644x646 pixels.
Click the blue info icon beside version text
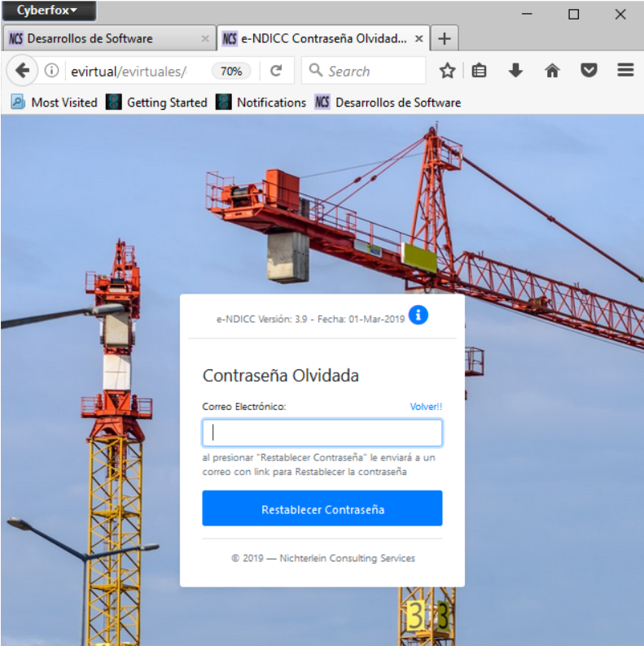(418, 316)
